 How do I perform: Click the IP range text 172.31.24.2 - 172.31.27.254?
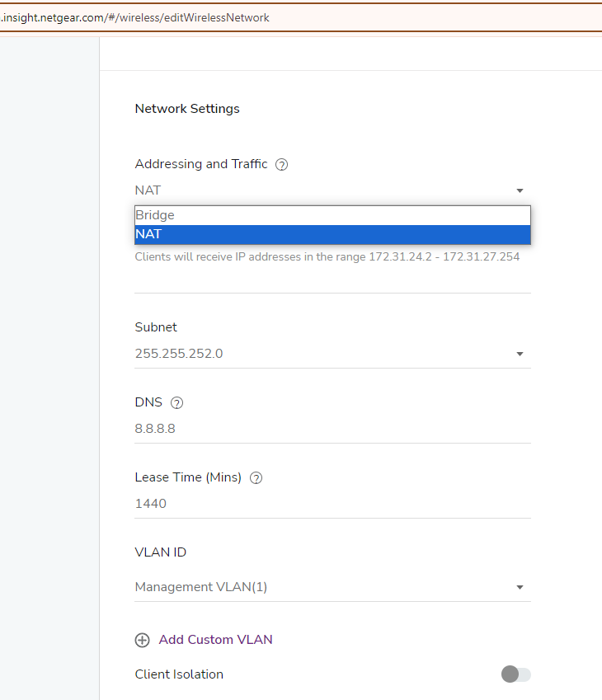click(x=444, y=256)
